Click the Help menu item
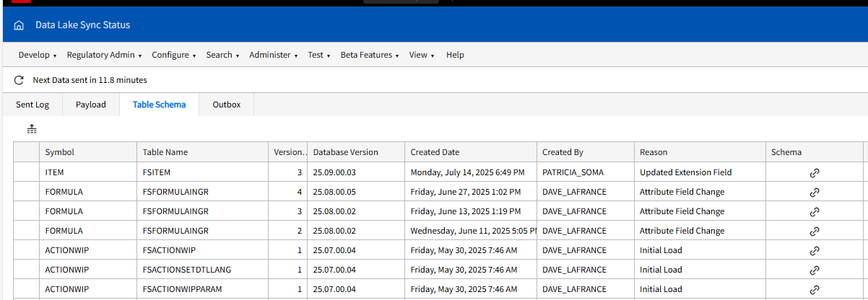 (x=455, y=55)
